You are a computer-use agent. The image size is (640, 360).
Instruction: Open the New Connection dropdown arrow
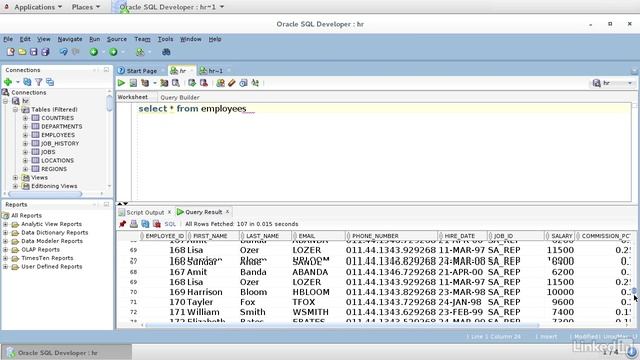click(18, 82)
